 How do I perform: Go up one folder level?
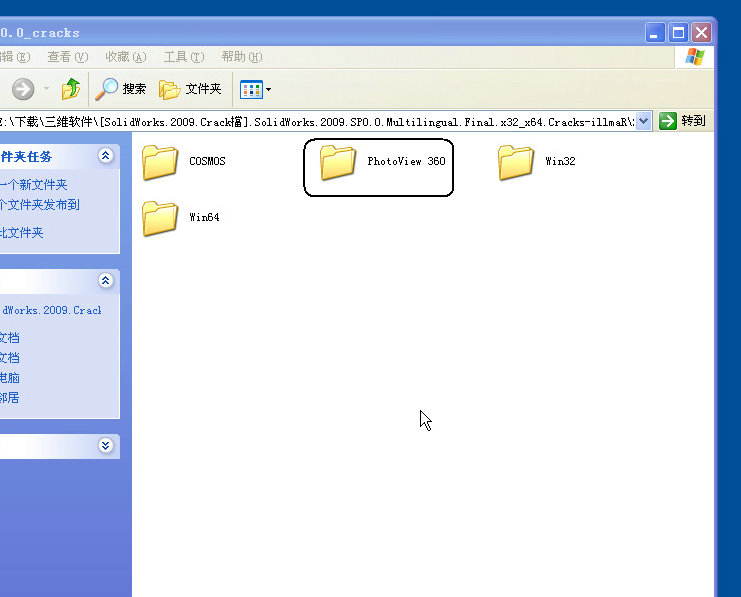(x=71, y=89)
